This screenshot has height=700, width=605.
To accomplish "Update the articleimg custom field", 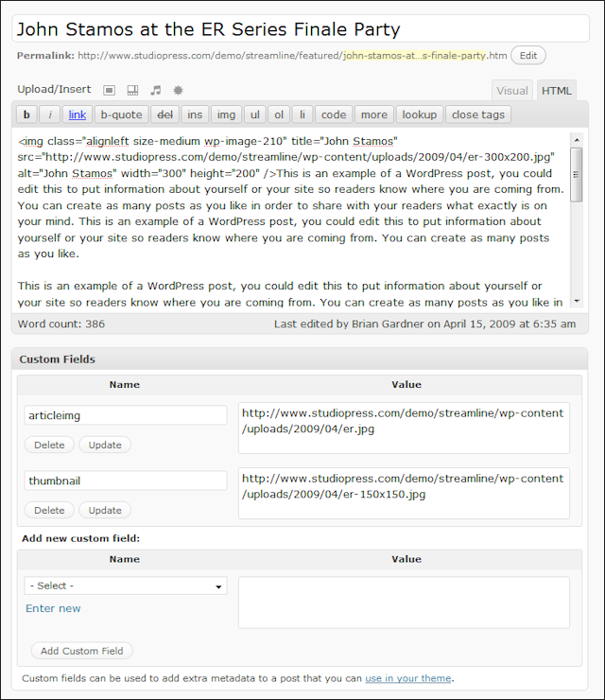I will [105, 446].
